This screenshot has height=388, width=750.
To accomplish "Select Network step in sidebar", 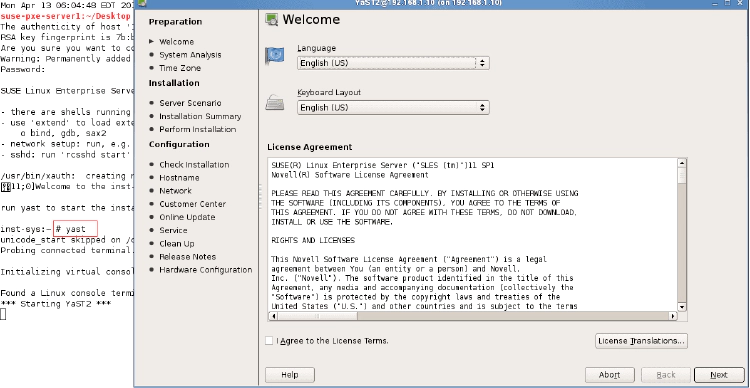I will [176, 190].
